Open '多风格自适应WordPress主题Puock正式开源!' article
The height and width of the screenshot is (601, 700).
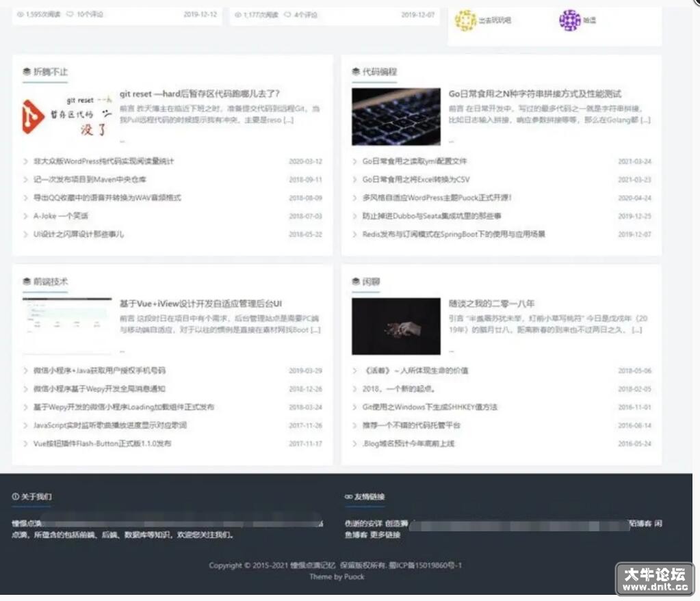[x=437, y=198]
